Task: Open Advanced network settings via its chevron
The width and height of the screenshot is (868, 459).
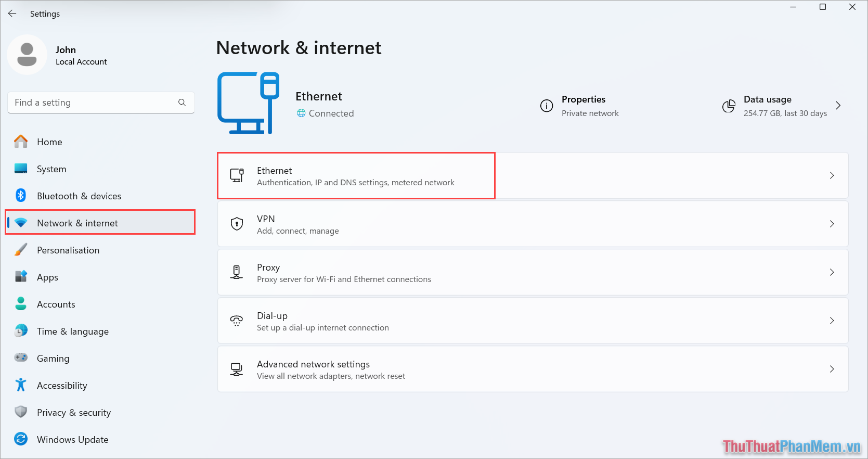Action: (x=832, y=369)
